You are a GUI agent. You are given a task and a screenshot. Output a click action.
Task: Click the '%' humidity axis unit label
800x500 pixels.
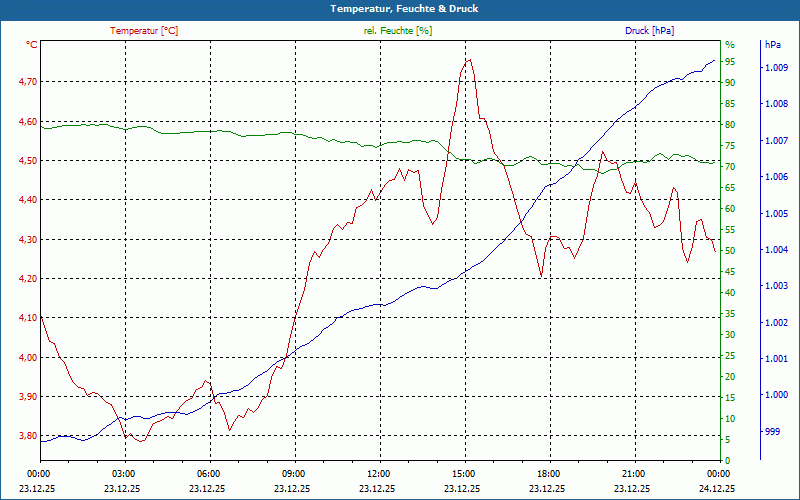tap(730, 45)
